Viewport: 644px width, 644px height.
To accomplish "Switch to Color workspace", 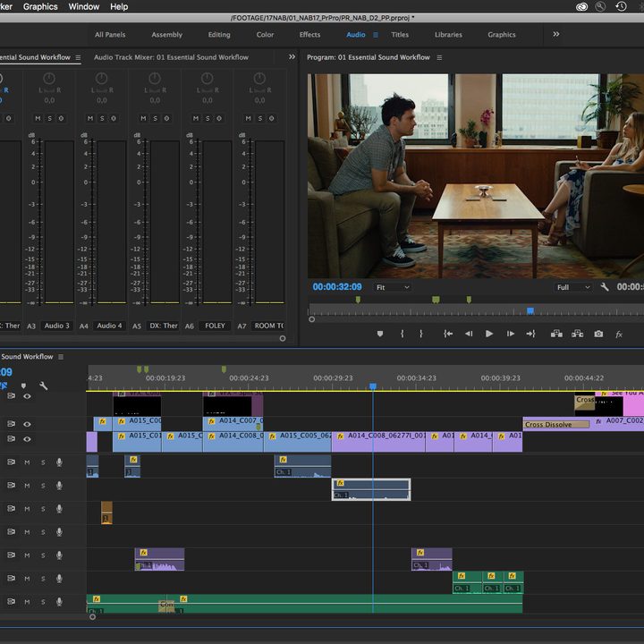I will (x=265, y=35).
